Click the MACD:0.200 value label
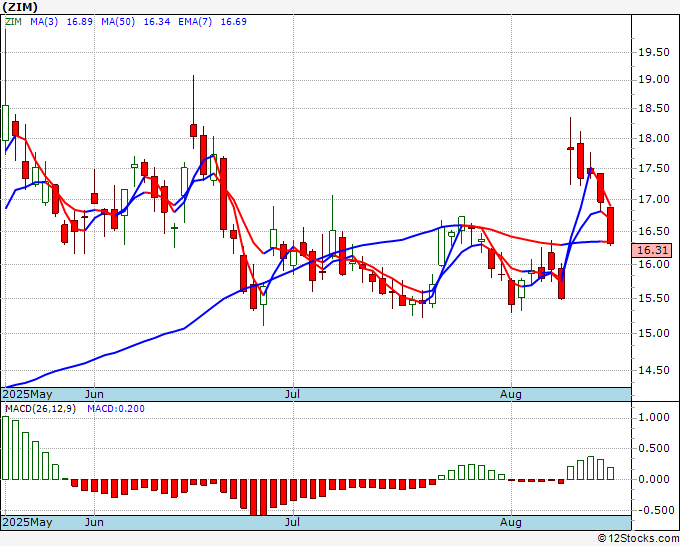 [116, 409]
